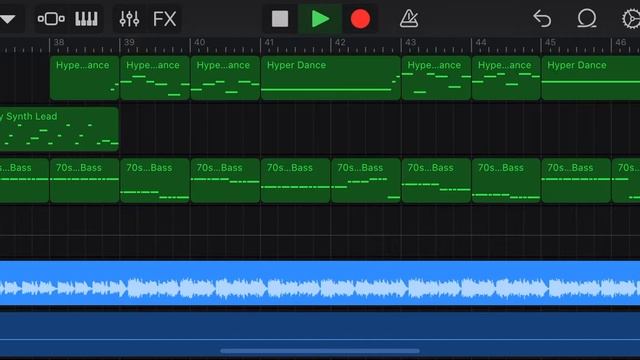This screenshot has width=640, height=360.
Task: Select 70s Bass region at bar 43
Action: click(436, 181)
